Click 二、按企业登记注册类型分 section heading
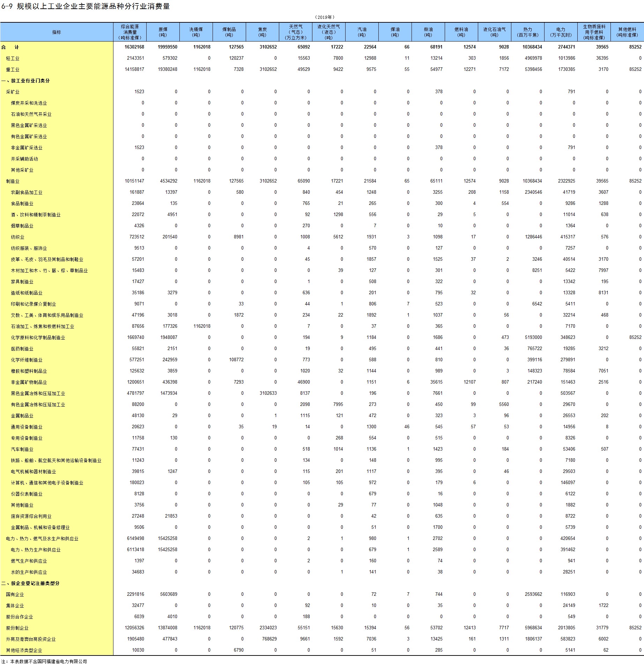 click(30, 583)
